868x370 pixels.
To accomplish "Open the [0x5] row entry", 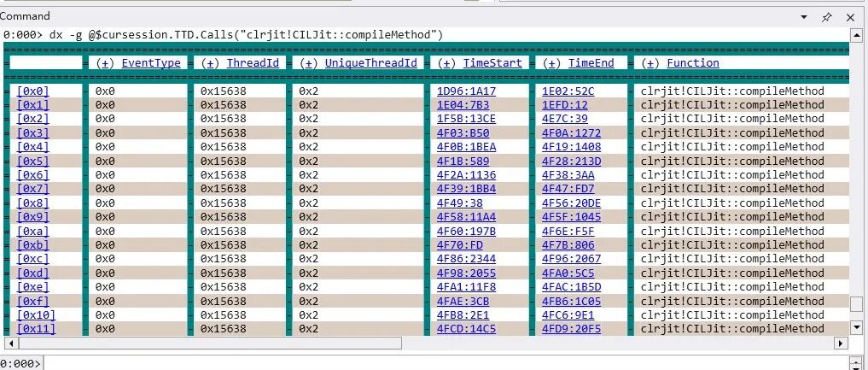I will coord(32,162).
